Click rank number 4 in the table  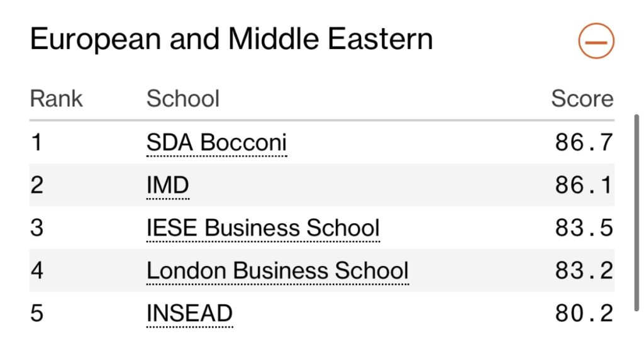click(37, 270)
